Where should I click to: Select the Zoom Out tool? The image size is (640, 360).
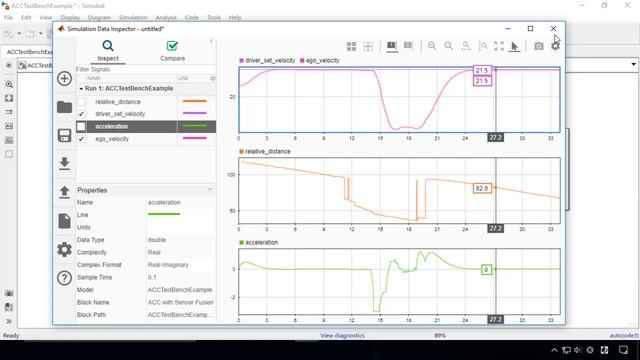[x=449, y=46]
